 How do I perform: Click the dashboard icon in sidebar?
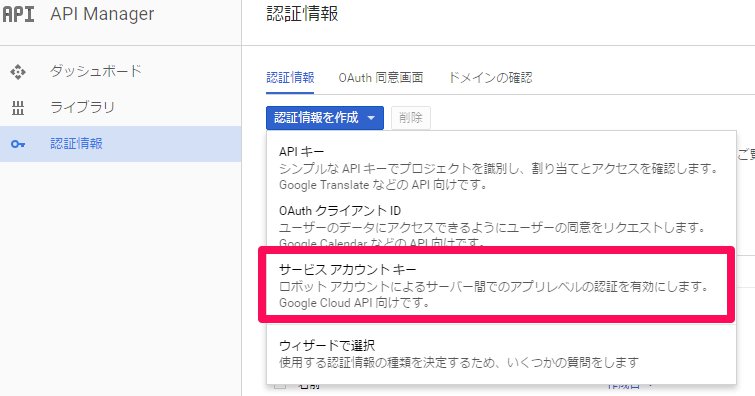pyautogui.click(x=18, y=72)
